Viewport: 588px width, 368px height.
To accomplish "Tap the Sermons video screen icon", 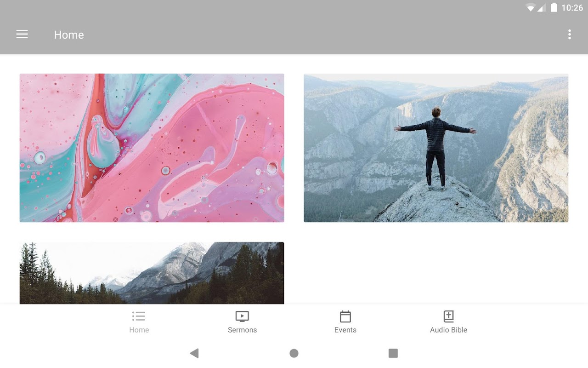I will (x=242, y=316).
